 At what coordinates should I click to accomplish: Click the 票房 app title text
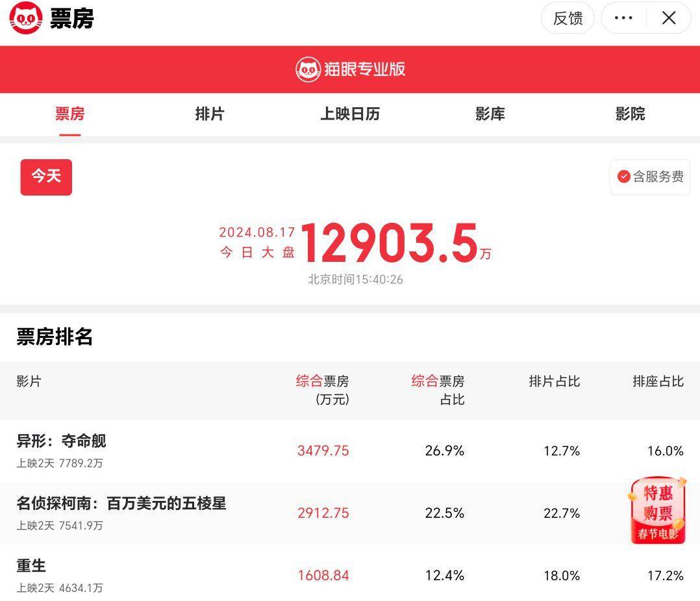coord(72,19)
